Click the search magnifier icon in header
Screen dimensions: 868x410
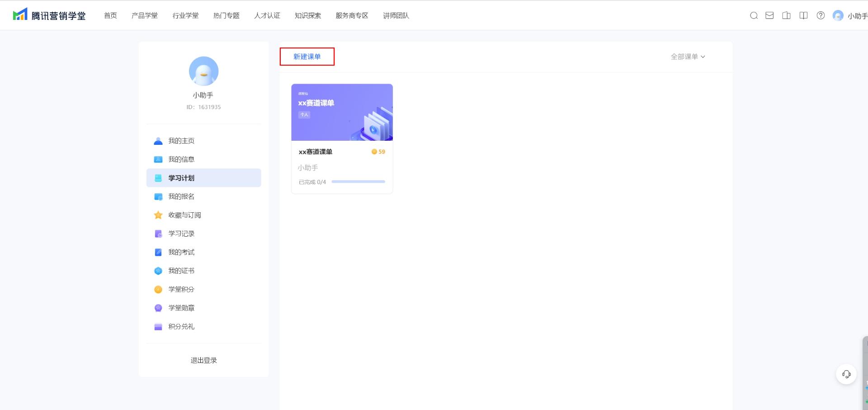(754, 16)
